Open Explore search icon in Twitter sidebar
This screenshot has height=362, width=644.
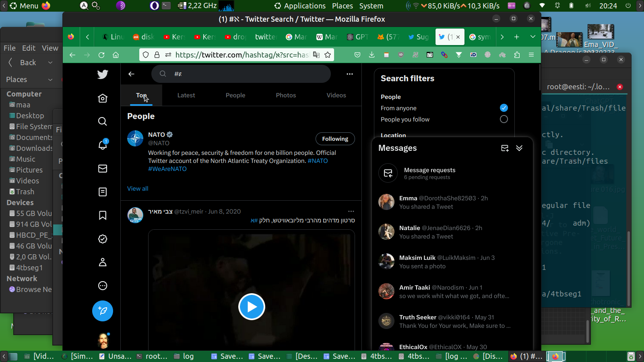tap(103, 121)
